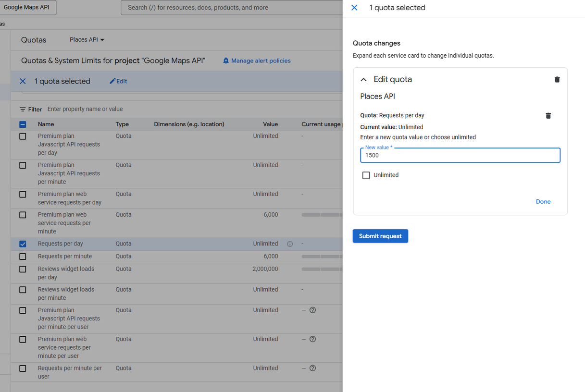Close the quota changes side panel
The width and height of the screenshot is (585, 392).
coord(354,8)
